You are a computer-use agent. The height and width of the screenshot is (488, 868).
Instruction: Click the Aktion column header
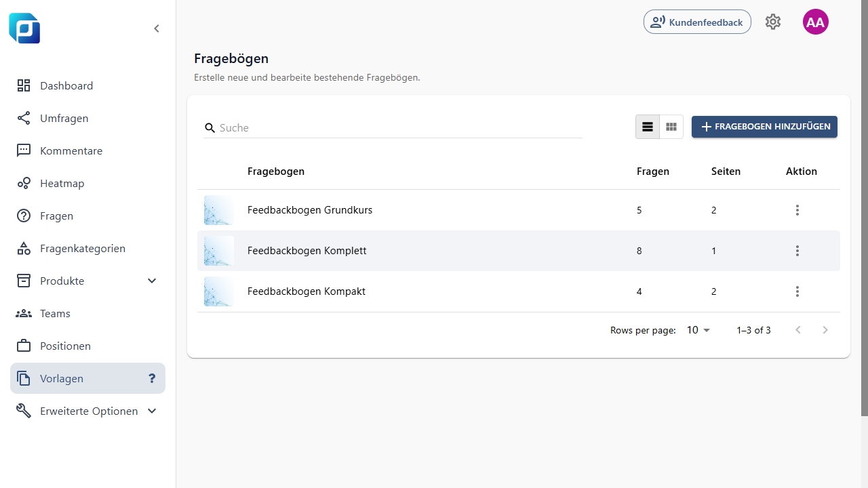[x=802, y=171]
